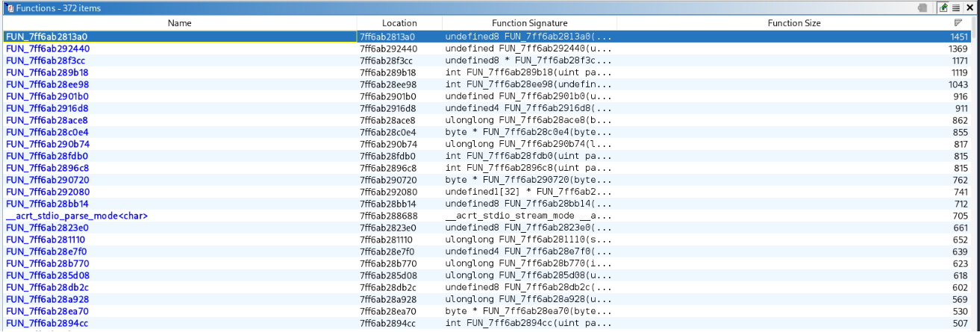Click signature cell undefined4 FUN_7ff6ab2916d8

click(530, 108)
